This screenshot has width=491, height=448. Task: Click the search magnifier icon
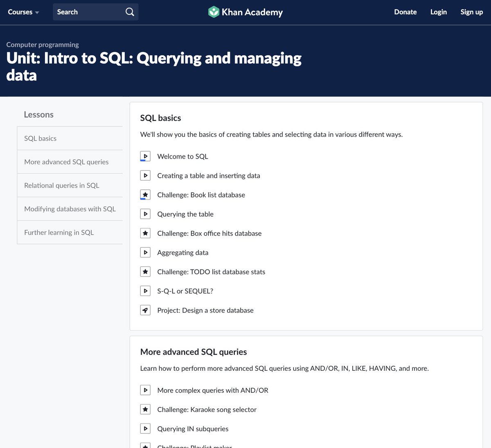click(x=130, y=12)
